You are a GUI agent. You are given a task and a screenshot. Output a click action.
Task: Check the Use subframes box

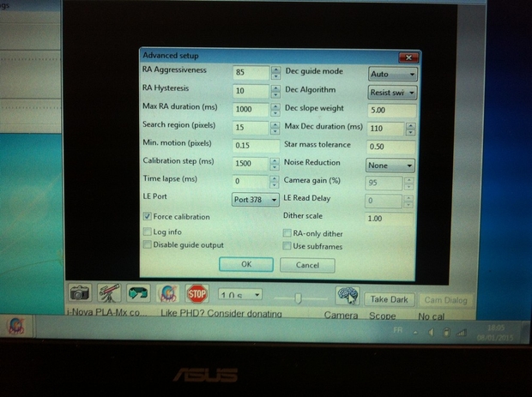click(287, 246)
